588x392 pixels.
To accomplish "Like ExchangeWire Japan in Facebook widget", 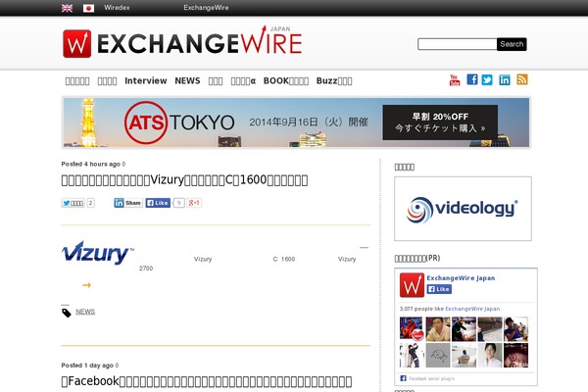I will pyautogui.click(x=439, y=289).
